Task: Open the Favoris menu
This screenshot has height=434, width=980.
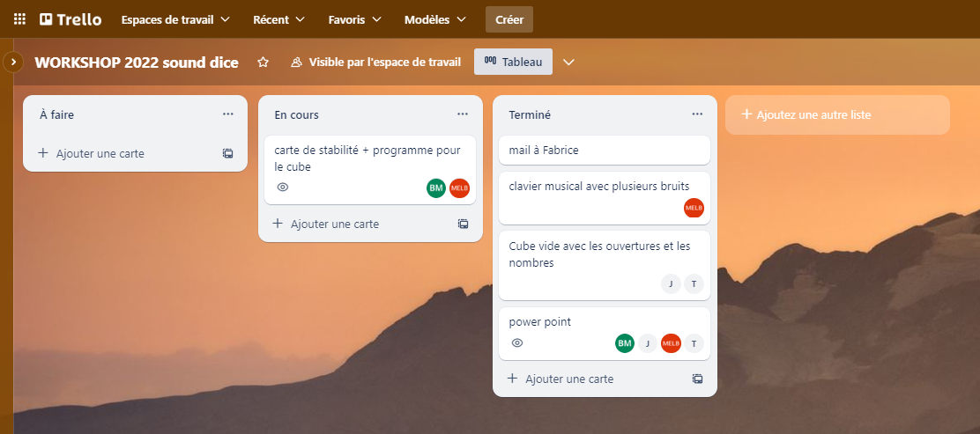Action: [354, 19]
